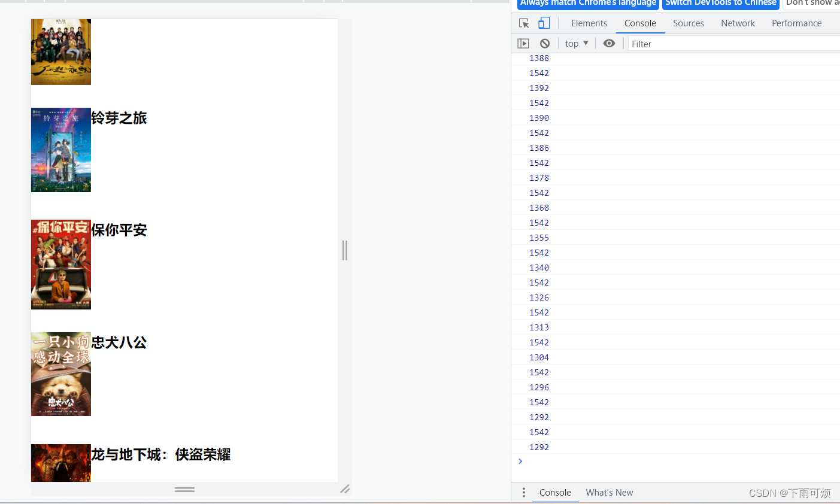
Task: Click console log value 1378
Action: [539, 178]
